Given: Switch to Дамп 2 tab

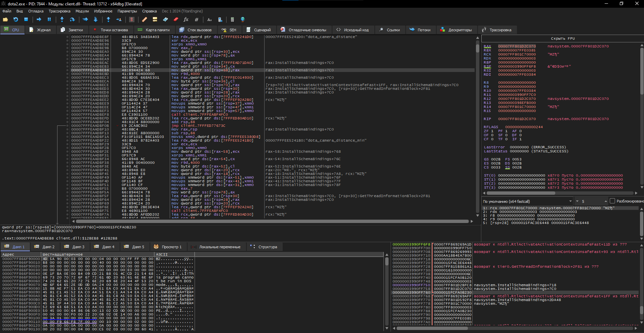Looking at the screenshot, I should [45, 247].
